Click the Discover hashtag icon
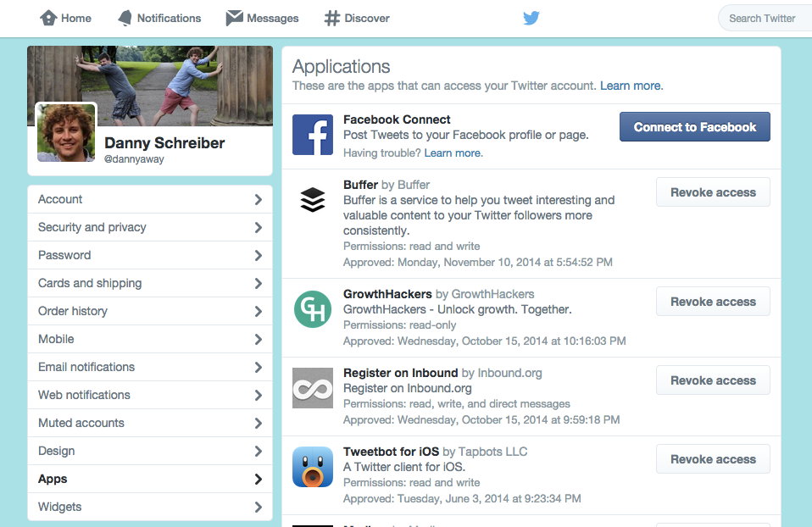Screen dimensions: 812x527 tap(332, 18)
